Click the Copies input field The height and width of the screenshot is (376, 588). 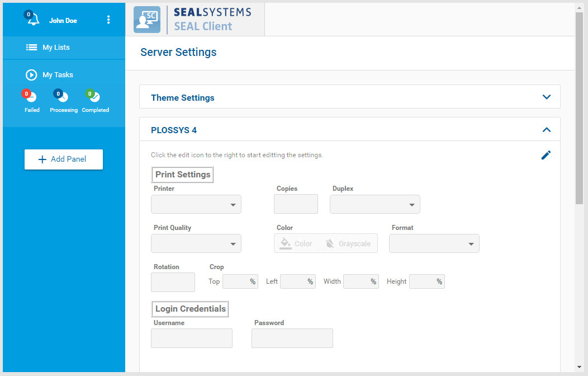point(296,204)
